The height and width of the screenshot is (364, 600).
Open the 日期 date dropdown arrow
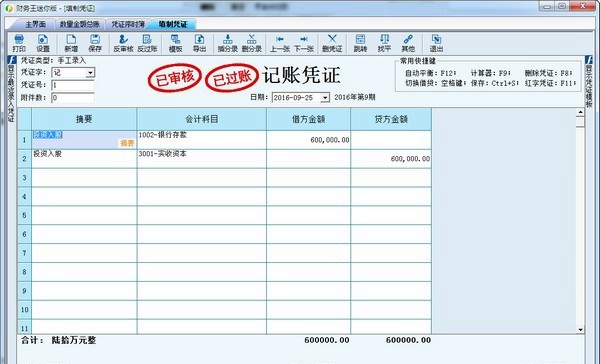coord(325,98)
